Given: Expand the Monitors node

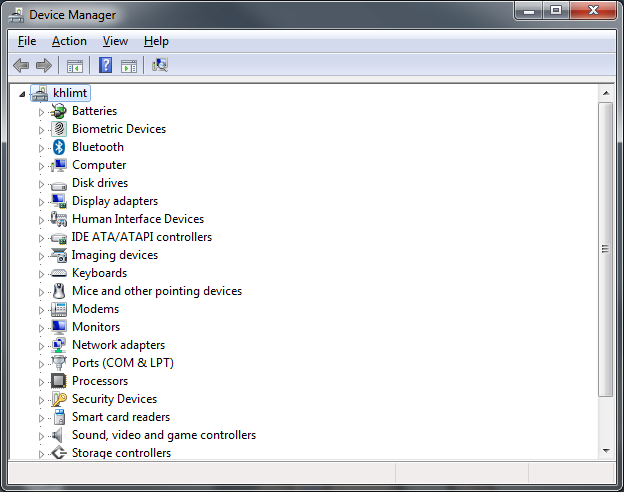Looking at the screenshot, I should [41, 328].
